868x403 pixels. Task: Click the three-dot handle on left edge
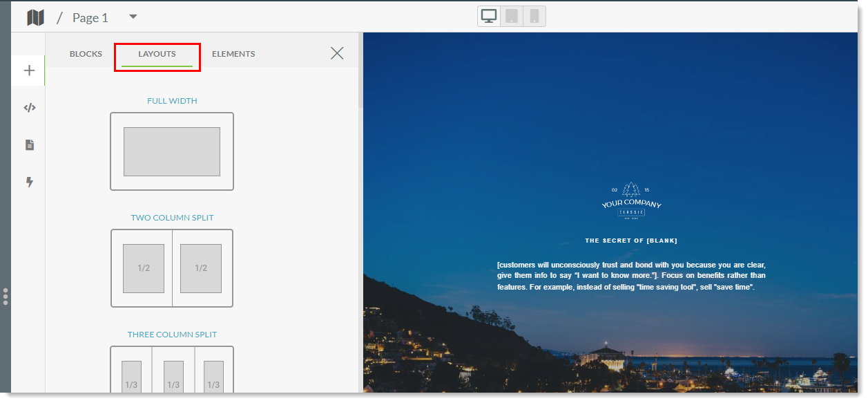pyautogui.click(x=6, y=297)
